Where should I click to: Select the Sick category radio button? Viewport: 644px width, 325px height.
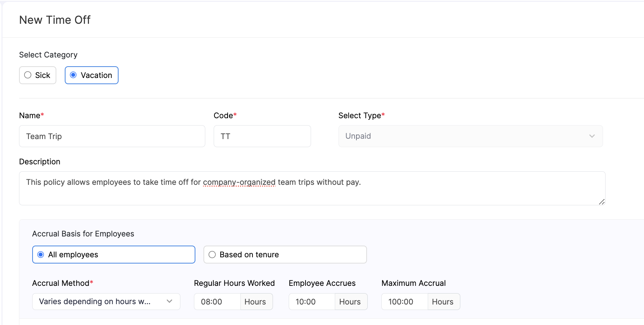pos(28,75)
